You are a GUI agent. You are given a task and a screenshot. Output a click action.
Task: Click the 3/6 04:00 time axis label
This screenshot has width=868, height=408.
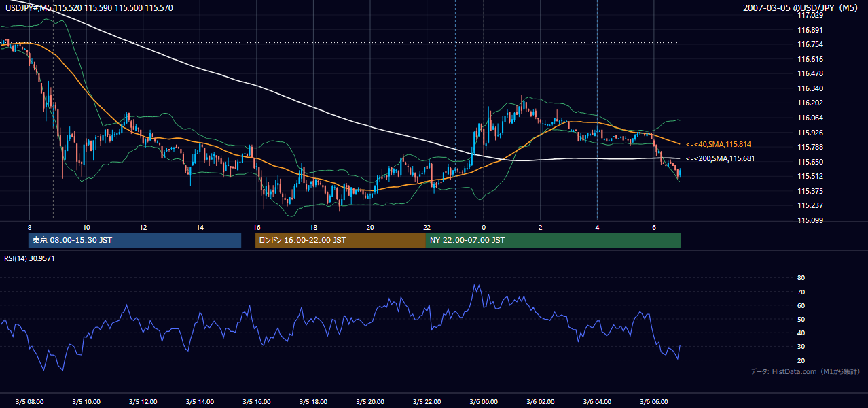(597, 401)
